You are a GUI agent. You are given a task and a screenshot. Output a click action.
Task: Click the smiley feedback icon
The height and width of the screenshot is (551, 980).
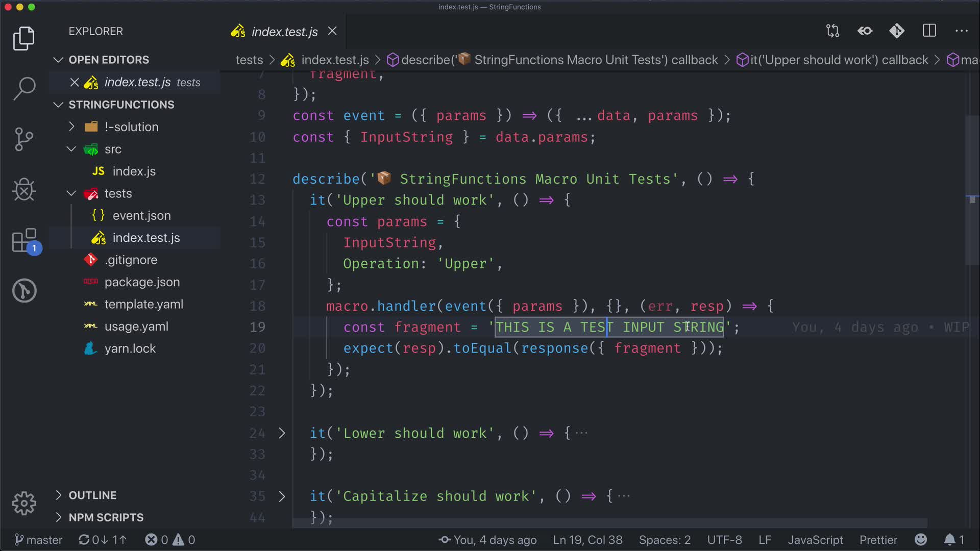coord(921,540)
